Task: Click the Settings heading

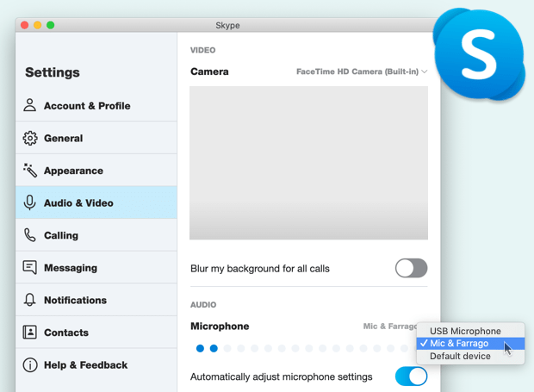Action: coord(53,72)
